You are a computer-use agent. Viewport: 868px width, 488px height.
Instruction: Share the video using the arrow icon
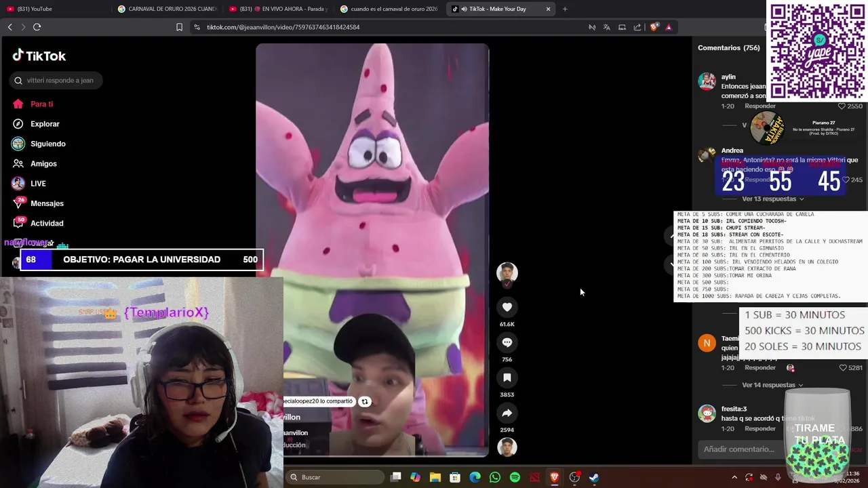coord(507,413)
